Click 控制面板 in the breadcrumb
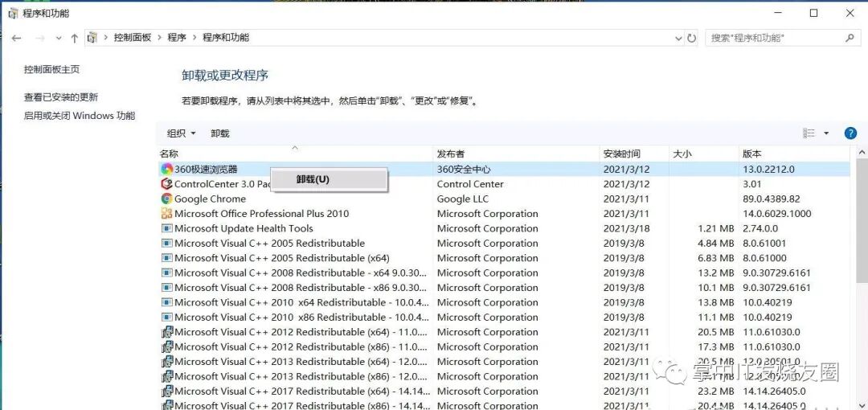The height and width of the screenshot is (410, 868). [133, 38]
